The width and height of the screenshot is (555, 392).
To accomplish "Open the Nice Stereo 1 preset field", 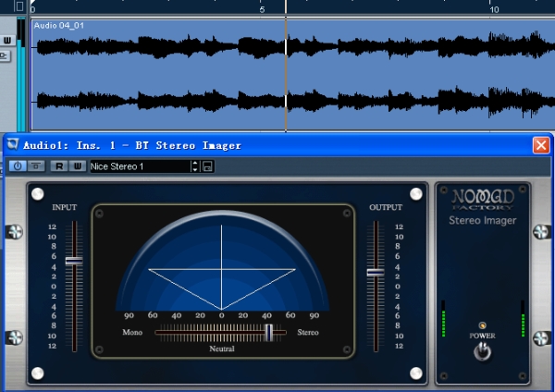I will pyautogui.click(x=140, y=166).
